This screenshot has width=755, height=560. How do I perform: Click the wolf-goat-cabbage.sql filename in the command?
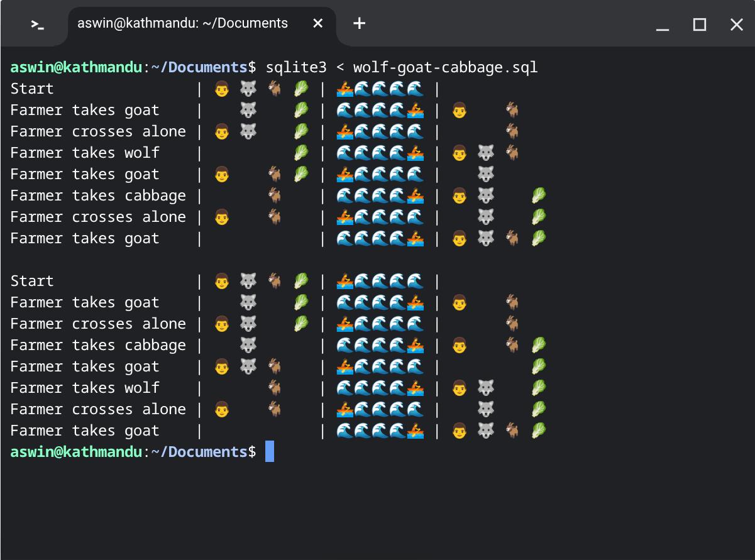445,67
